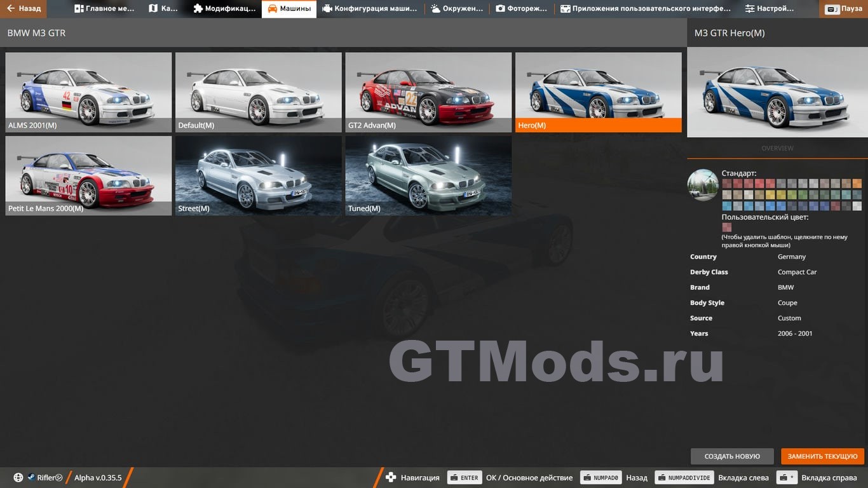Click the Alpha v.0.35.5 version text
Image resolution: width=868 pixels, height=488 pixels.
pyautogui.click(x=98, y=478)
